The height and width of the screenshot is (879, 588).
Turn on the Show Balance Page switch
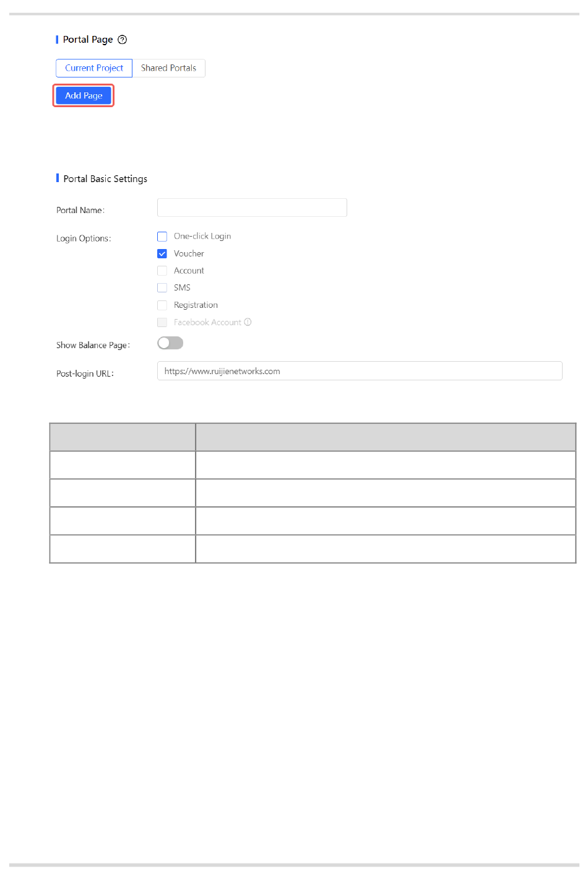[170, 343]
